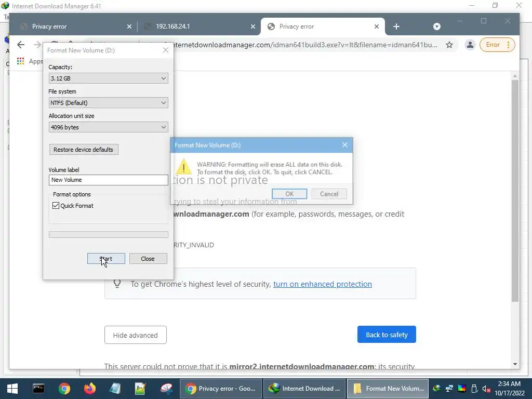Click the Back to safety button
The image size is (532, 399).
tap(387, 335)
